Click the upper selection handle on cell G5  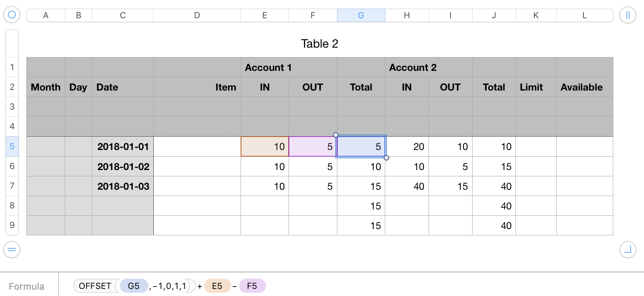point(336,135)
